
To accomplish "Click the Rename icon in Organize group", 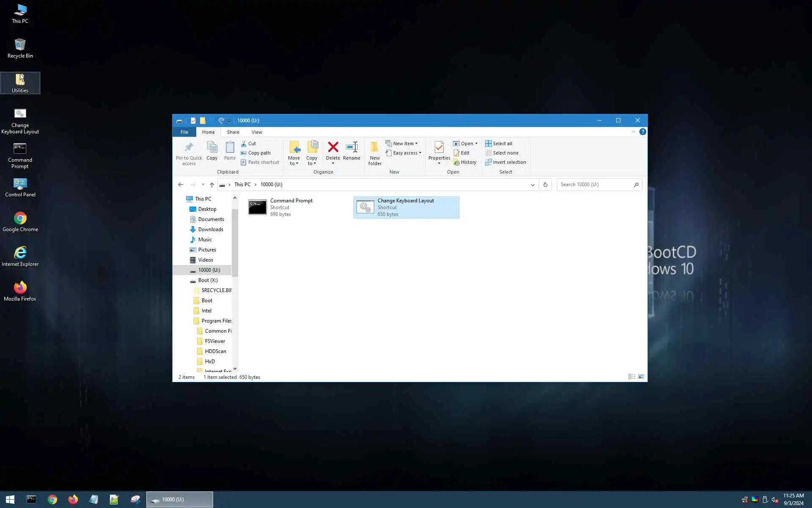I will (x=351, y=148).
